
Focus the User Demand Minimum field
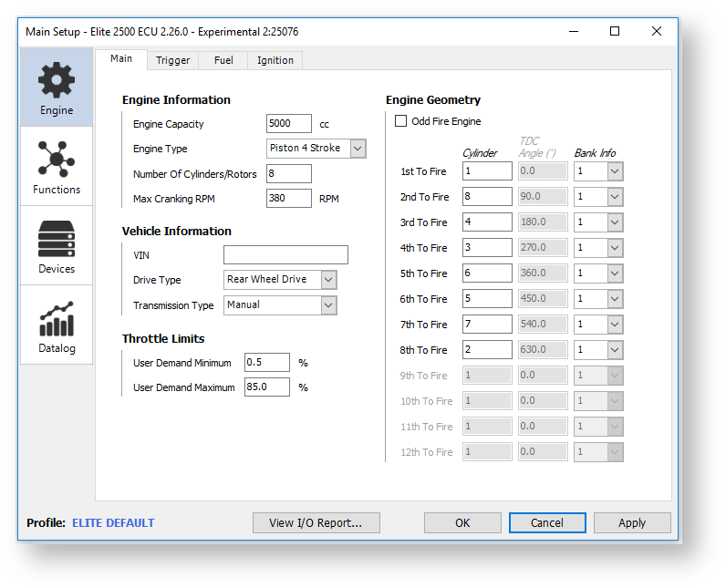click(267, 362)
